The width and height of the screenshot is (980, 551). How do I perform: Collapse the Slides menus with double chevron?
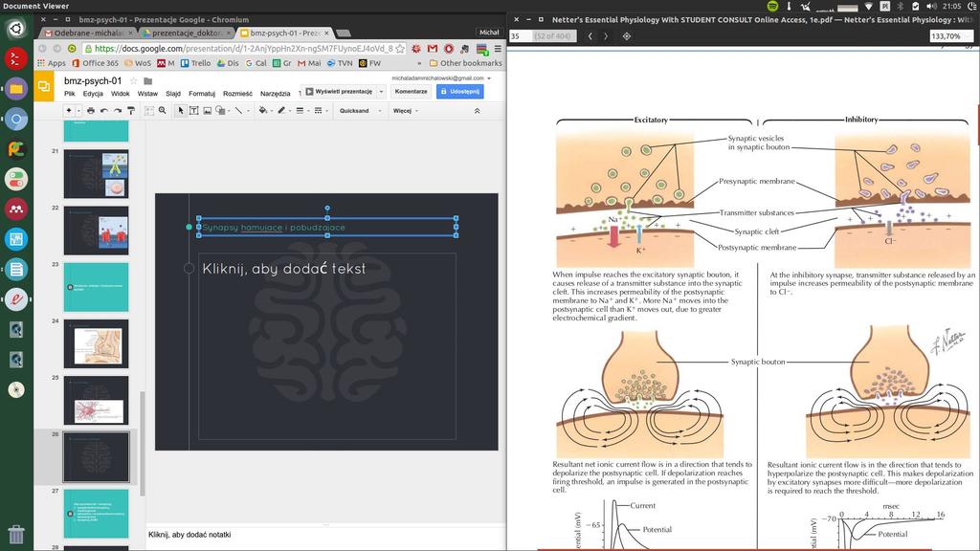pos(477,111)
